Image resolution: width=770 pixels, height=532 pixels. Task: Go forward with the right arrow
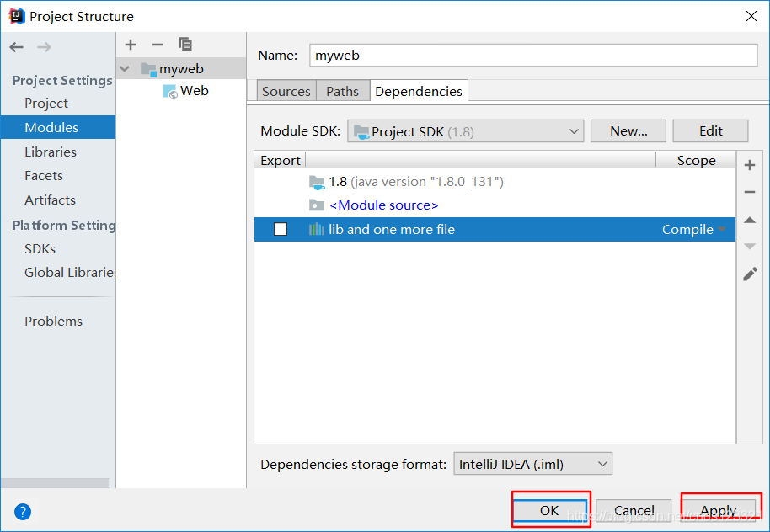coord(44,47)
